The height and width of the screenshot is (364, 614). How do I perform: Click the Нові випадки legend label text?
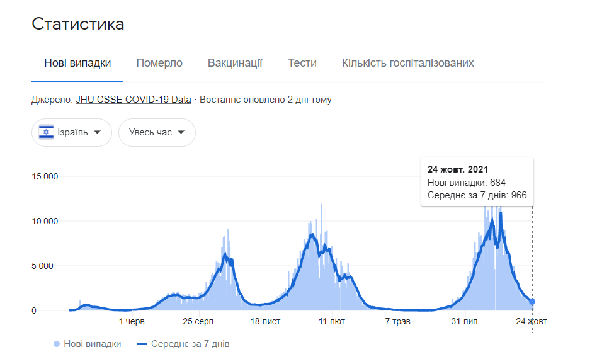92,344
